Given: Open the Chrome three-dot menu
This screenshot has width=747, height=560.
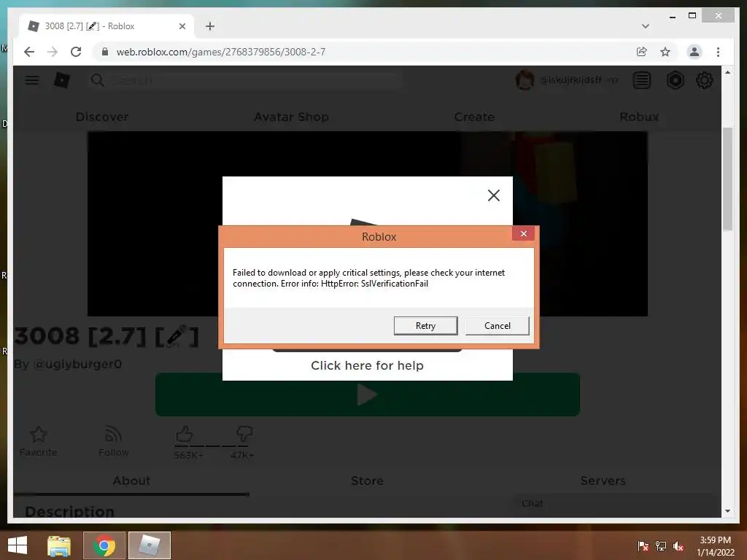Looking at the screenshot, I should (718, 52).
